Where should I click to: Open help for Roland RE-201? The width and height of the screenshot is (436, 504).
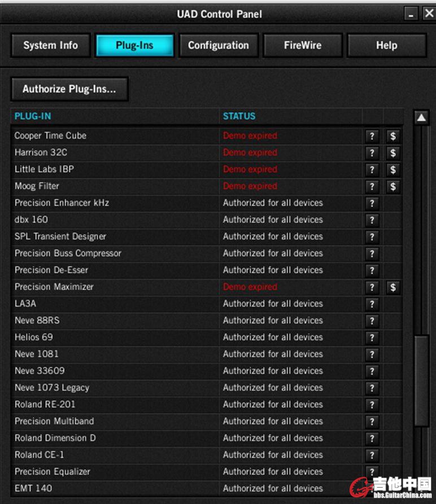[x=372, y=405]
